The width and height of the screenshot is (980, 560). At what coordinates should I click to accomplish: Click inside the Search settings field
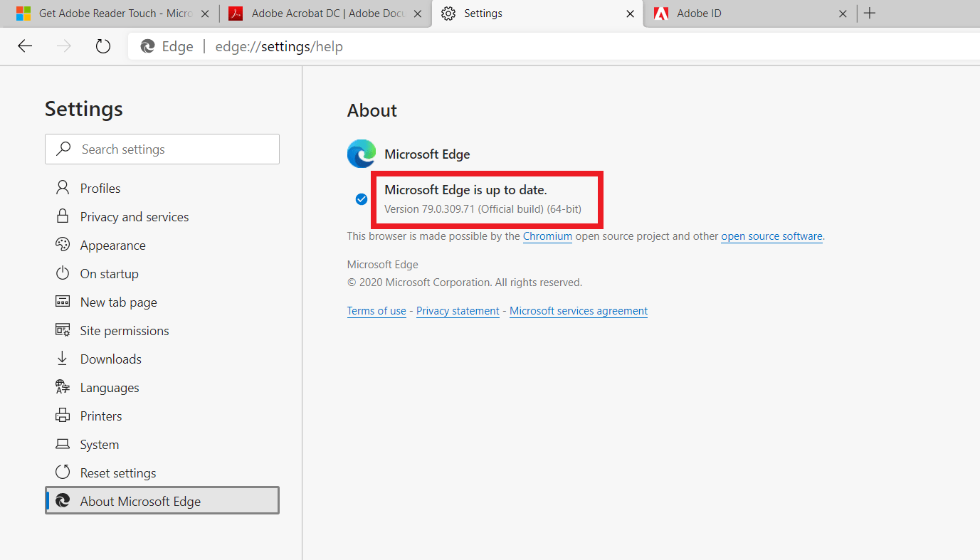click(162, 149)
